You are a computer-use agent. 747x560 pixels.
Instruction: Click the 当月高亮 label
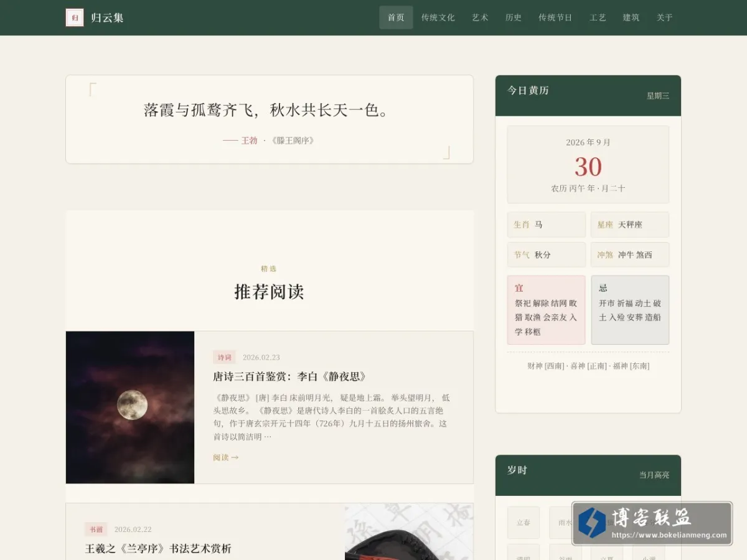click(654, 475)
